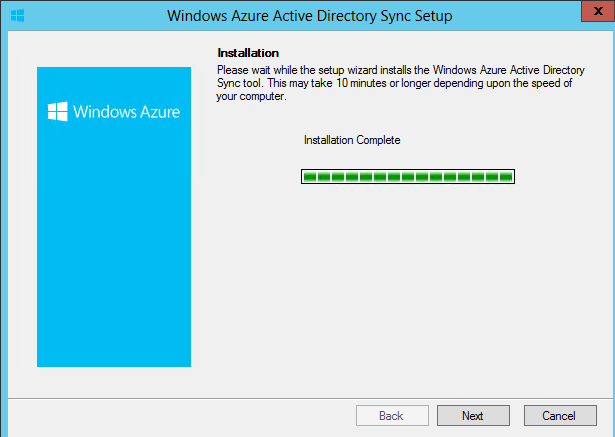Close the Sync Setup window

(x=598, y=11)
